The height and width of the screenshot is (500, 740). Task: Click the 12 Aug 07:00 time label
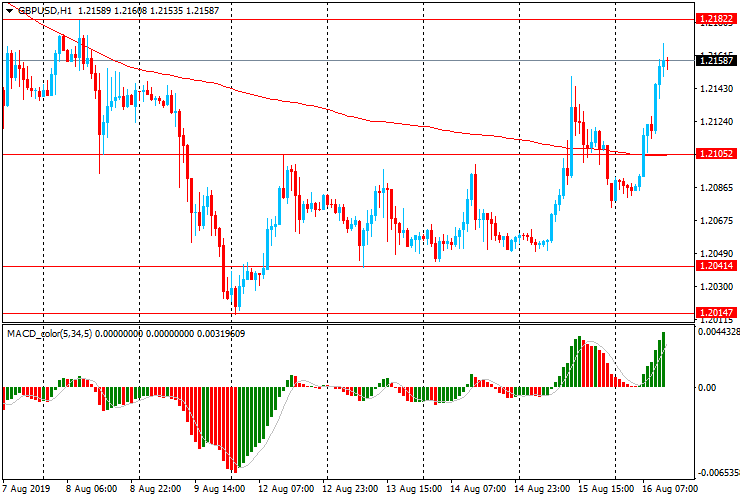[x=286, y=489]
